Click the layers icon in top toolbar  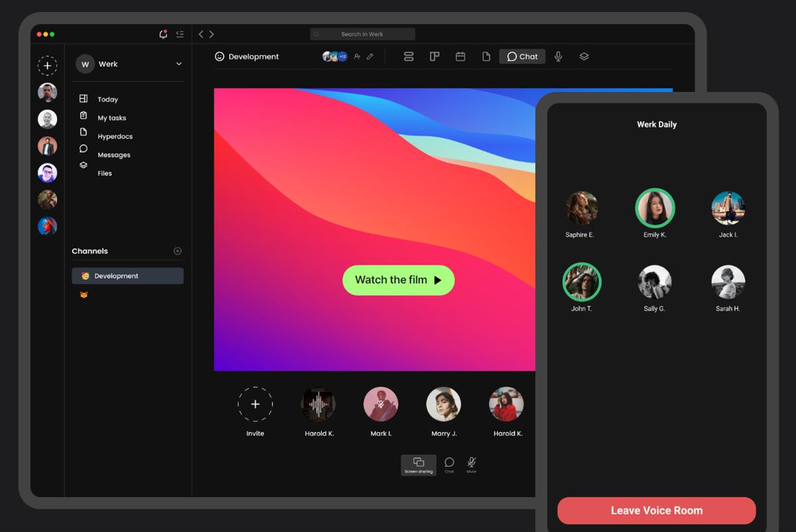(584, 57)
